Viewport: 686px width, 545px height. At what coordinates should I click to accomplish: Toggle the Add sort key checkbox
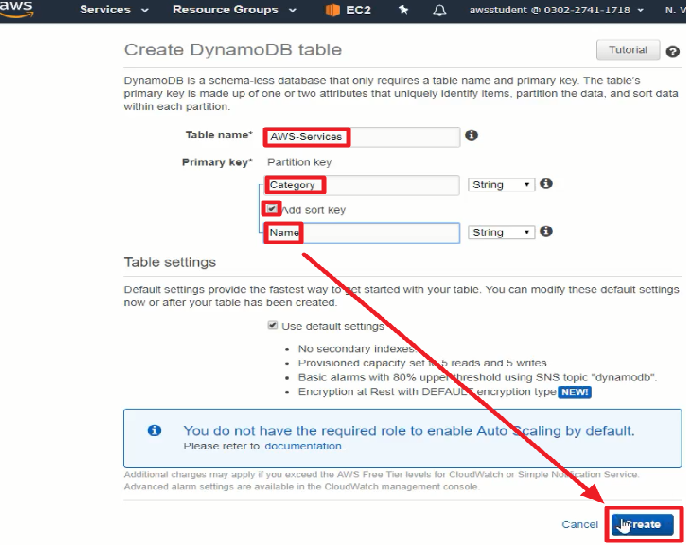tap(271, 208)
